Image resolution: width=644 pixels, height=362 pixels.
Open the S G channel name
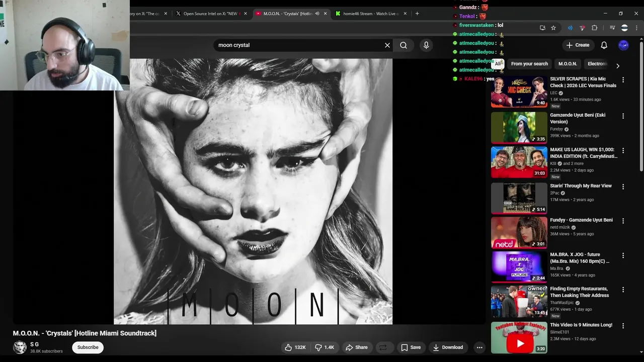click(x=34, y=344)
